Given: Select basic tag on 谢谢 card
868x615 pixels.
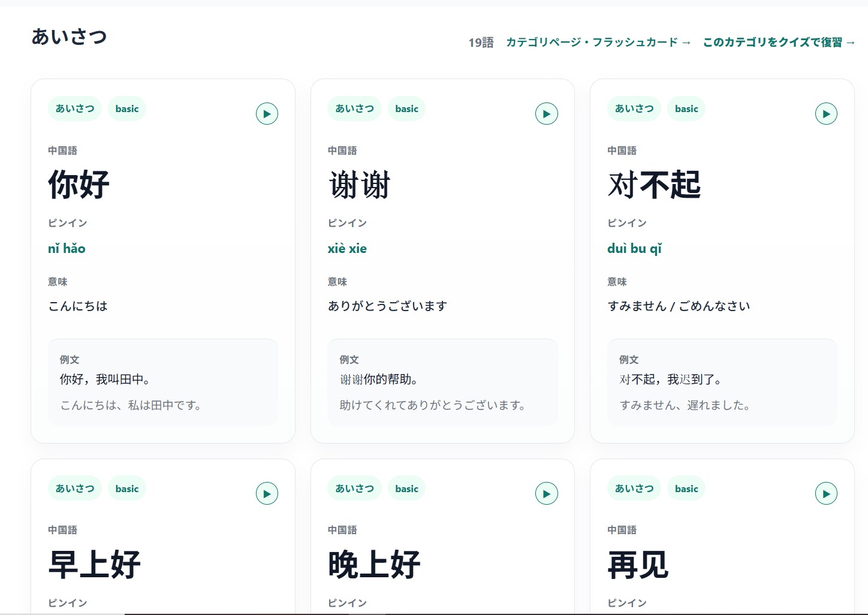Looking at the screenshot, I should [406, 109].
